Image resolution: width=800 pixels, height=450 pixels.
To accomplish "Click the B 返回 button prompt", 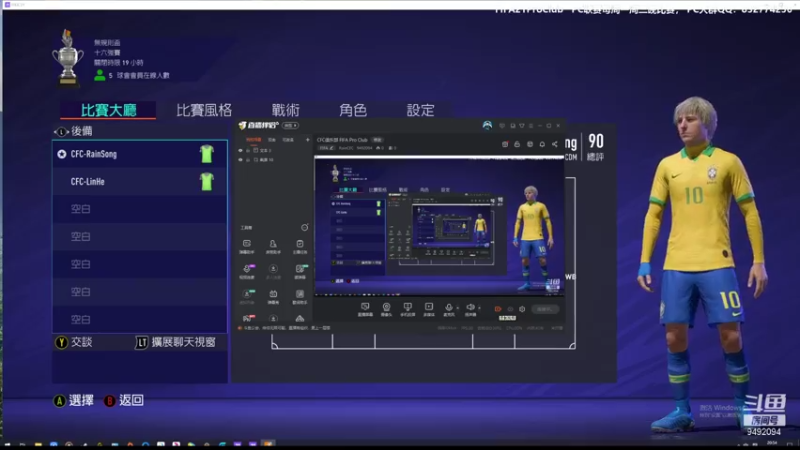I will (x=124, y=401).
